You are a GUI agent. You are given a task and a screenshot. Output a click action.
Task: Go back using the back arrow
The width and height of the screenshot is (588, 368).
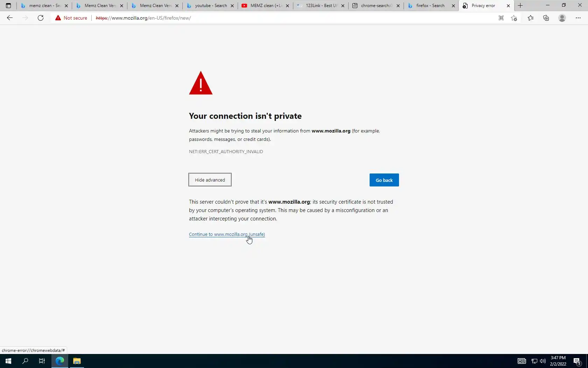[10, 18]
